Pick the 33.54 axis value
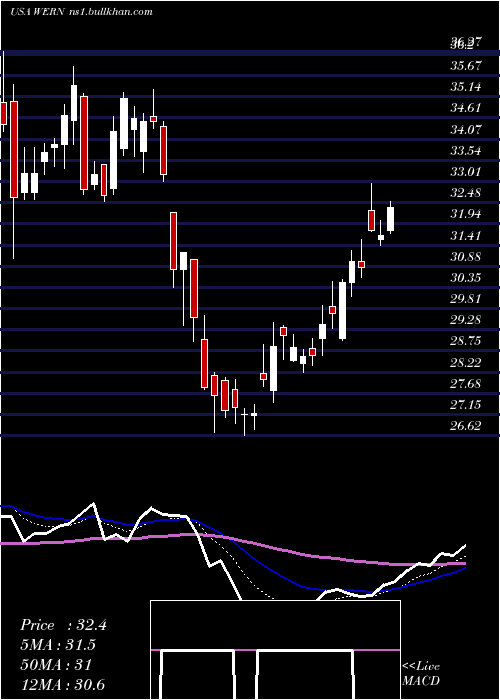The height and width of the screenshot is (700, 500). [x=466, y=151]
